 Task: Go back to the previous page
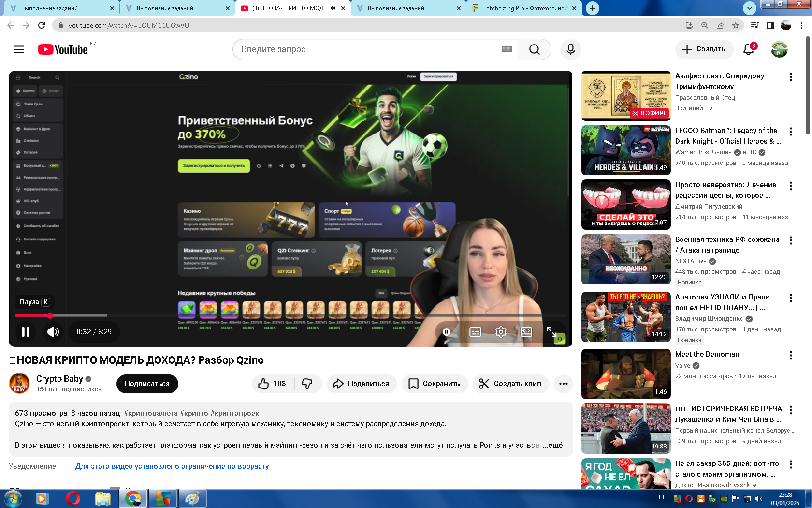coord(11,25)
